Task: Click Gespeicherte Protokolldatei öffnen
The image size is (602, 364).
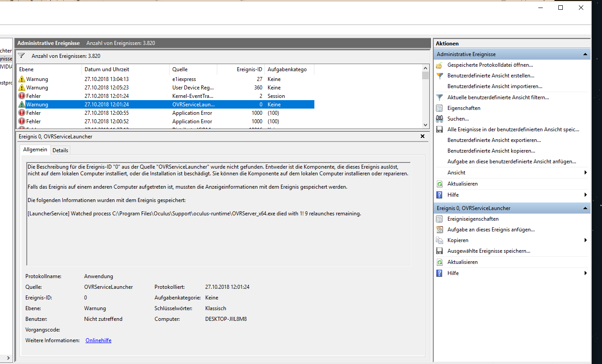Action: coord(490,65)
